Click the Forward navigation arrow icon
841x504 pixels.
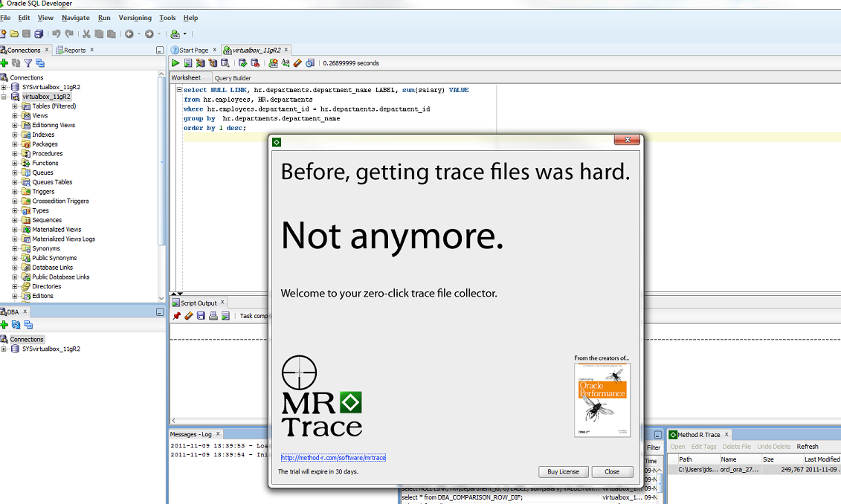(149, 33)
